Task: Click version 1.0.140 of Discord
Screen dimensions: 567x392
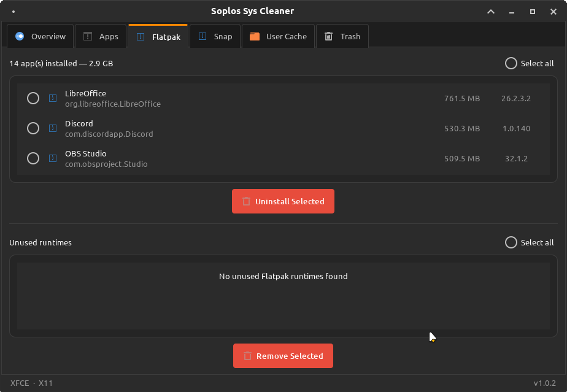Action: [x=517, y=128]
